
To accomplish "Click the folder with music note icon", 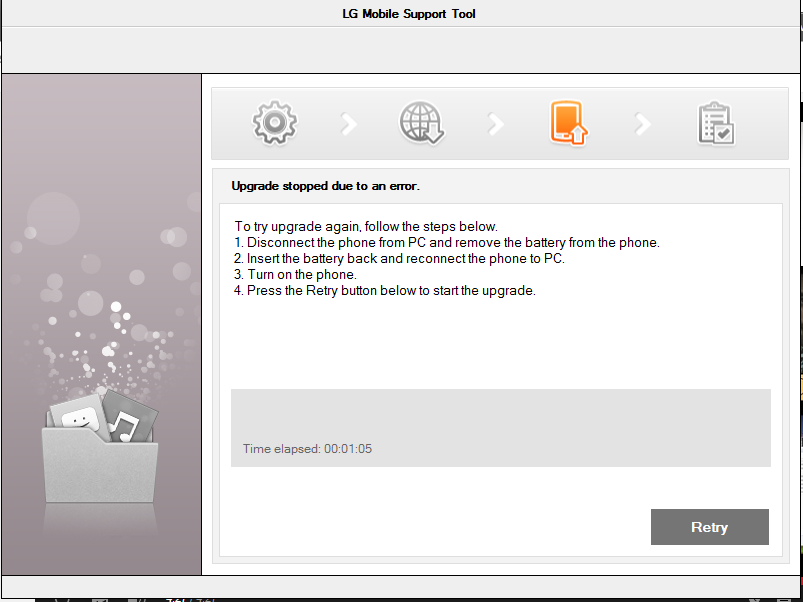I will [x=100, y=446].
